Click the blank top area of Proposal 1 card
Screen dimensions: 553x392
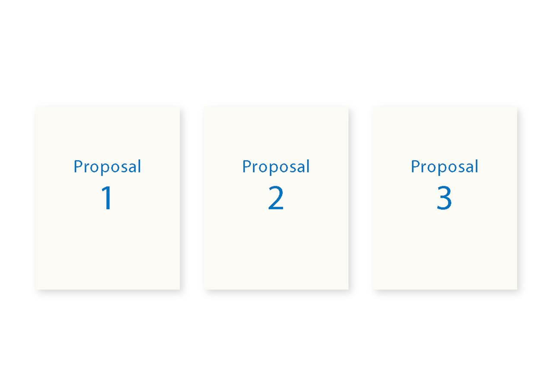click(107, 130)
